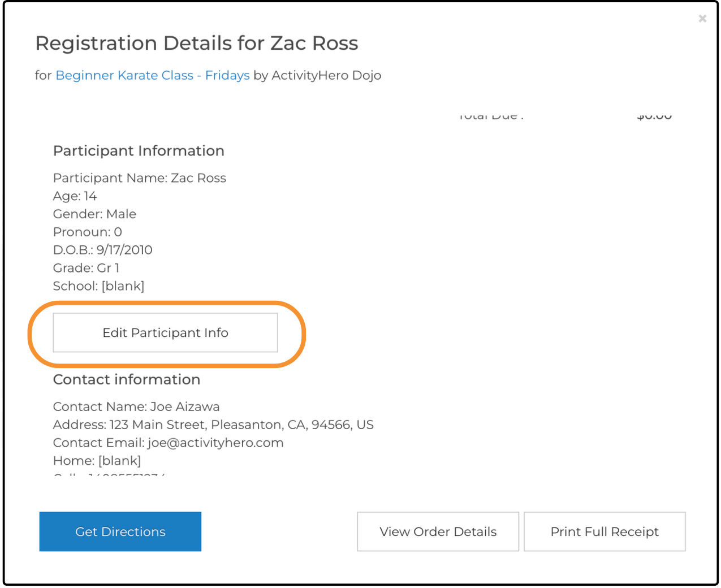Click the Get Directions button
This screenshot has width=721, height=588.
point(120,531)
